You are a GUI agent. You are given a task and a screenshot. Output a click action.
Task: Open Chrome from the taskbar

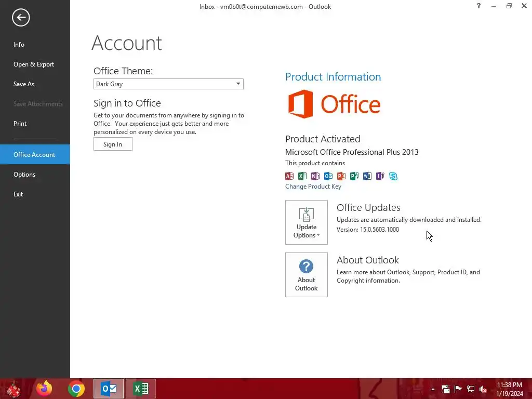point(76,389)
